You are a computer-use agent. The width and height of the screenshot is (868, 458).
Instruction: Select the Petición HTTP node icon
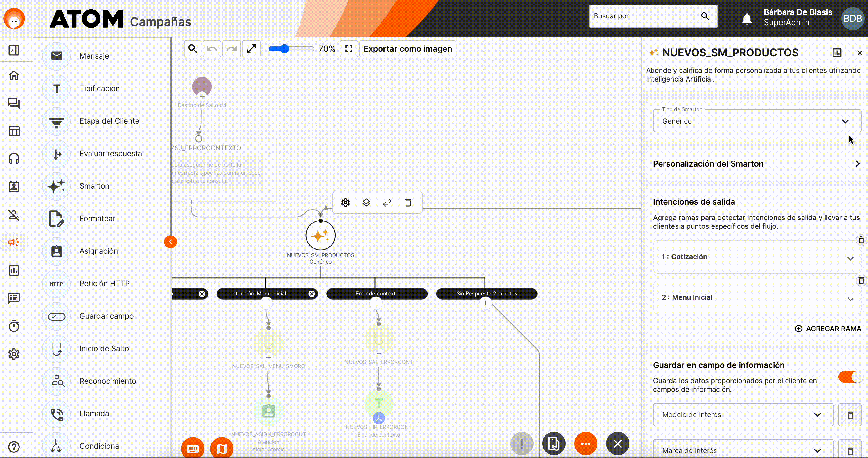pos(56,284)
